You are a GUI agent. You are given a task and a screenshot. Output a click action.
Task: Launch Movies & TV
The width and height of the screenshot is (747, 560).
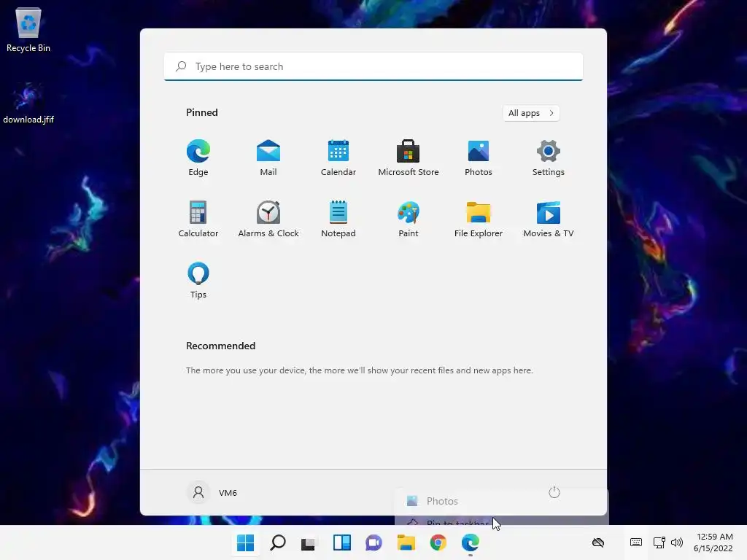coord(549,219)
